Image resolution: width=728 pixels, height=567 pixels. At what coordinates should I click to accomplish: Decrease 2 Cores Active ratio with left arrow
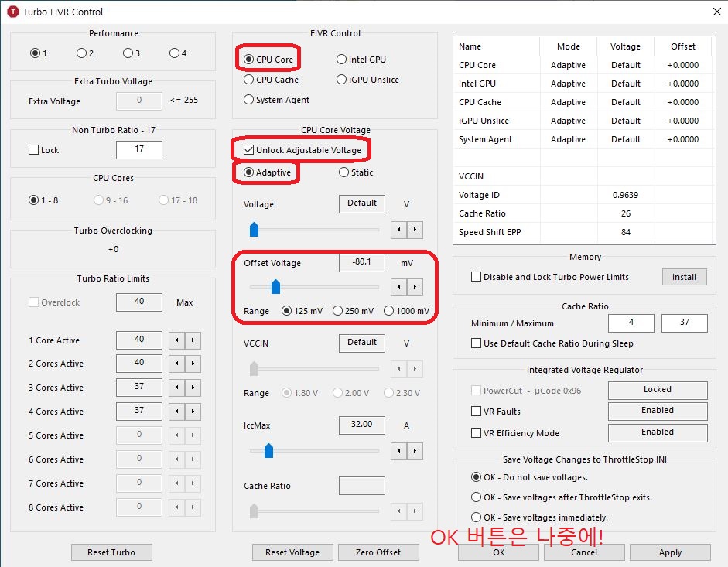pyautogui.click(x=177, y=363)
